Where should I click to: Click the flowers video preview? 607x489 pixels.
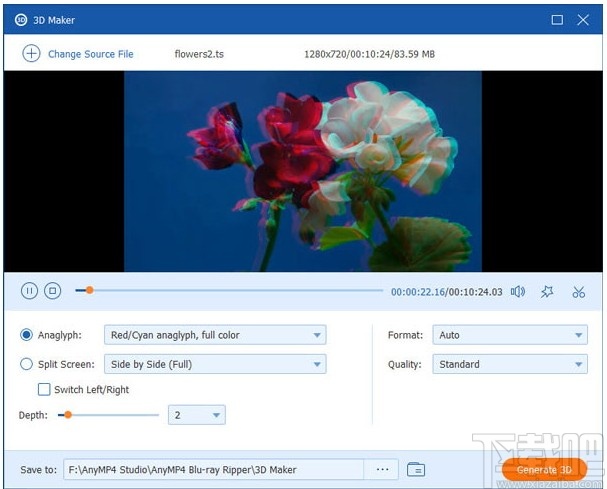click(x=303, y=171)
